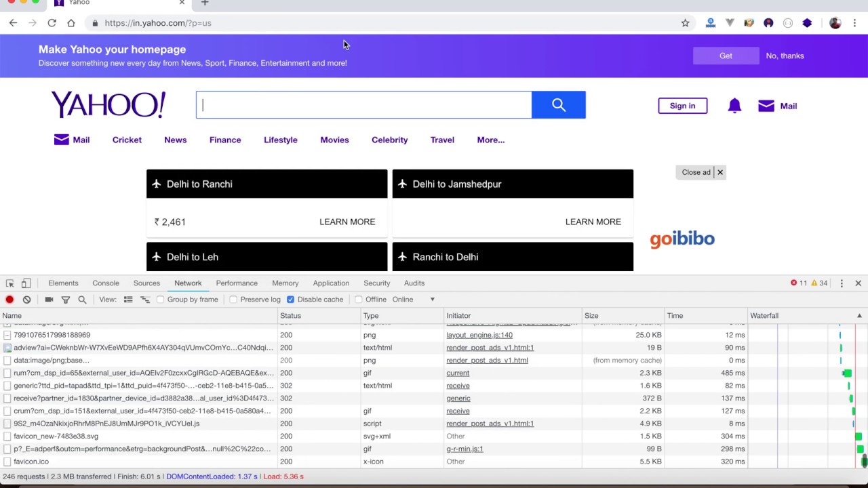Open DevTools customize three-dot menu

point(842,283)
